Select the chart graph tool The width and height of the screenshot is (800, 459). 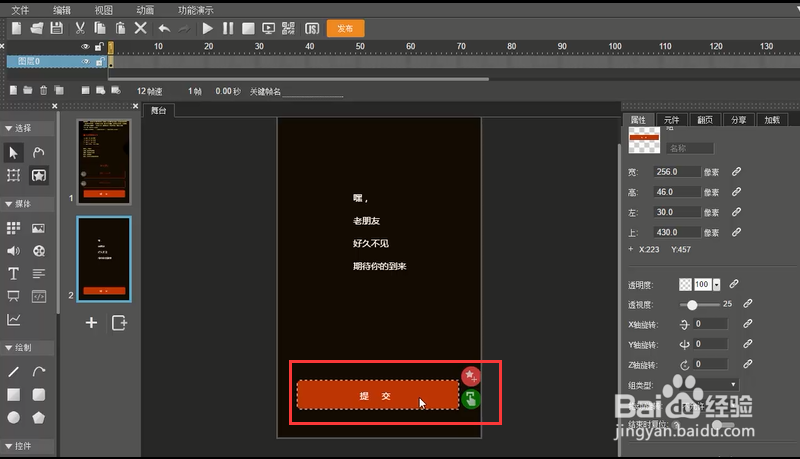tap(13, 320)
